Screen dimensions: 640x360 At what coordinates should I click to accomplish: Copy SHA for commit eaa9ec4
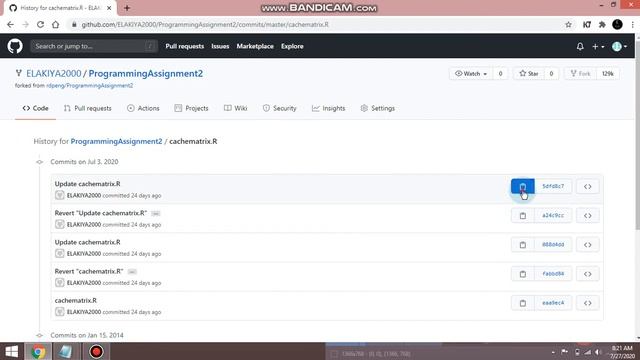click(x=522, y=303)
